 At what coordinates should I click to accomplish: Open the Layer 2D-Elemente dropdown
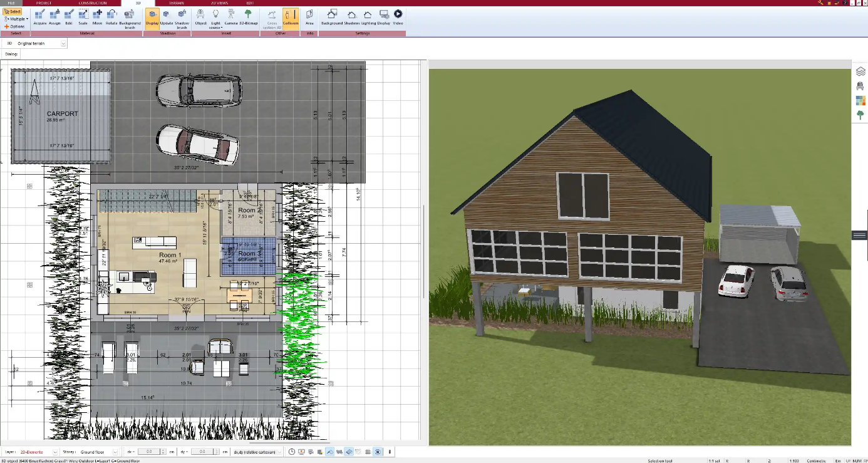[54, 452]
